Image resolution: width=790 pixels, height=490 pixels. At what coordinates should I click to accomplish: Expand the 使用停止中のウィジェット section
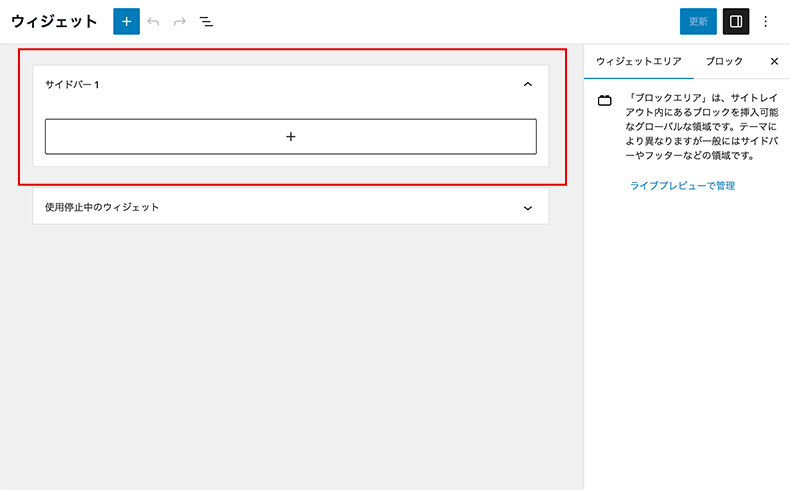528,207
